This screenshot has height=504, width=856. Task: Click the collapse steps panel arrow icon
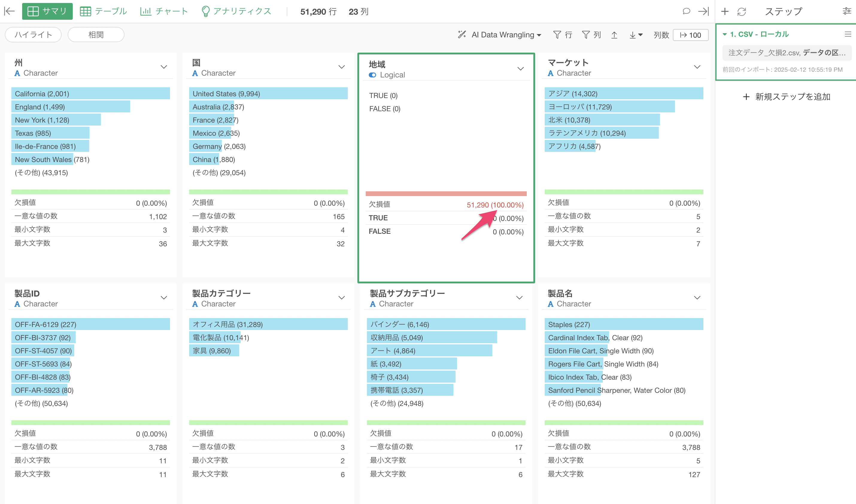(703, 11)
